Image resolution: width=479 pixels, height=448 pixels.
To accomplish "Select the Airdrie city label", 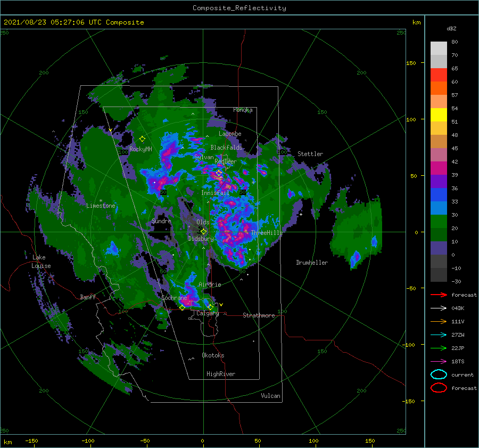I will click(x=210, y=284).
